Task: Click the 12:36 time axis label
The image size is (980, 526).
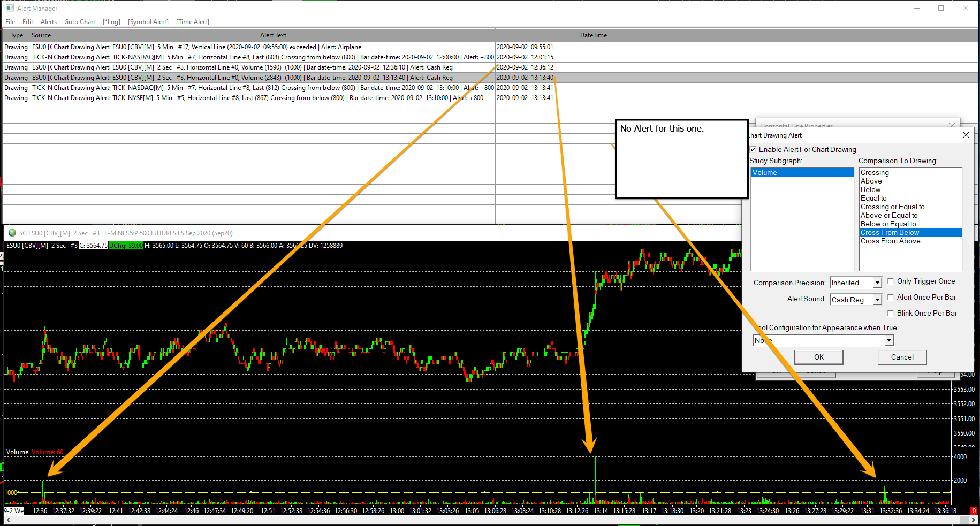Action: tap(40, 511)
